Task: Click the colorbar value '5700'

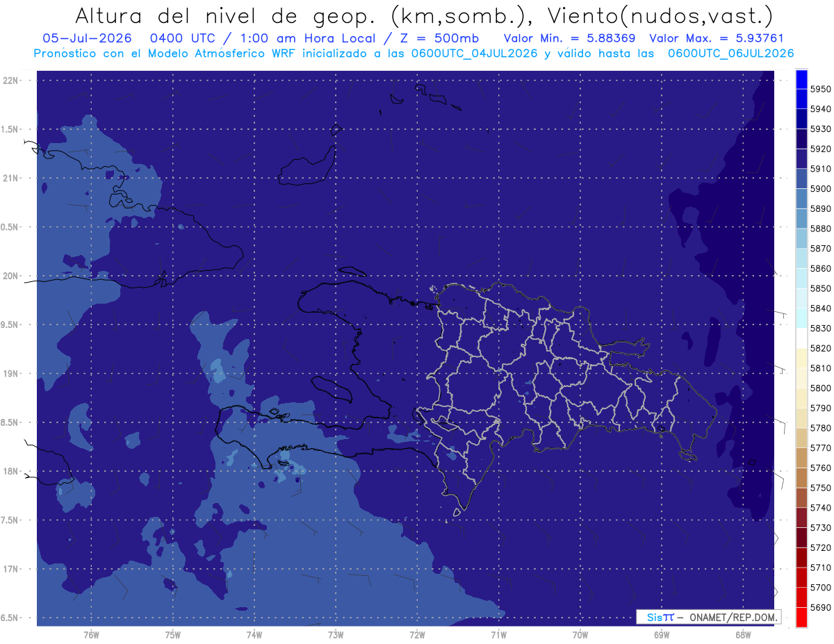Action: click(x=820, y=587)
